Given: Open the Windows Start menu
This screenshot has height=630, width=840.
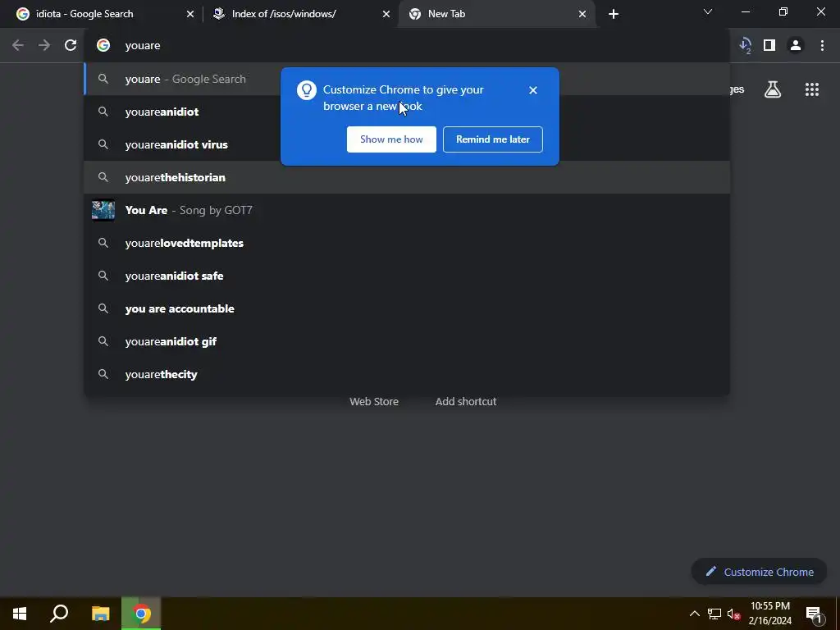Looking at the screenshot, I should point(20,614).
